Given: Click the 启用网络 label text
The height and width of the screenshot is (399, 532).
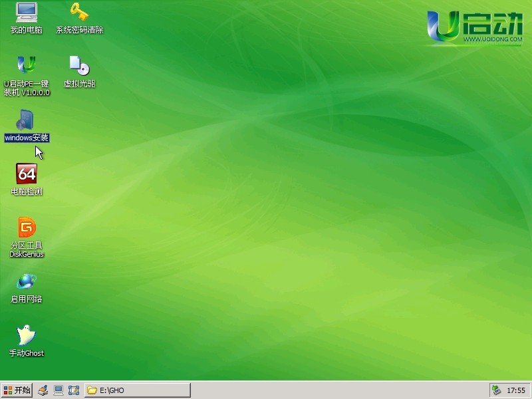Looking at the screenshot, I should [x=27, y=299].
